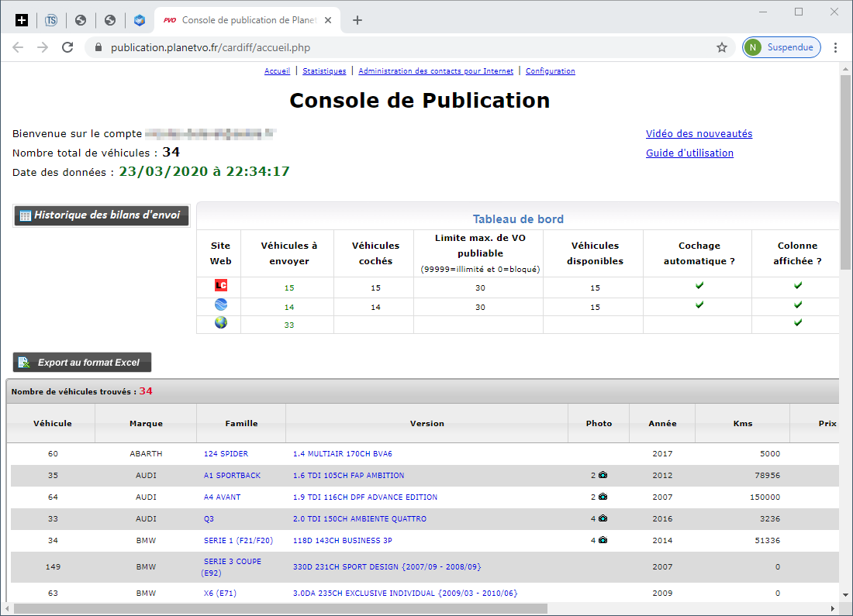The image size is (853, 616).
Task: Close the Console de publication tab
Action: click(328, 20)
